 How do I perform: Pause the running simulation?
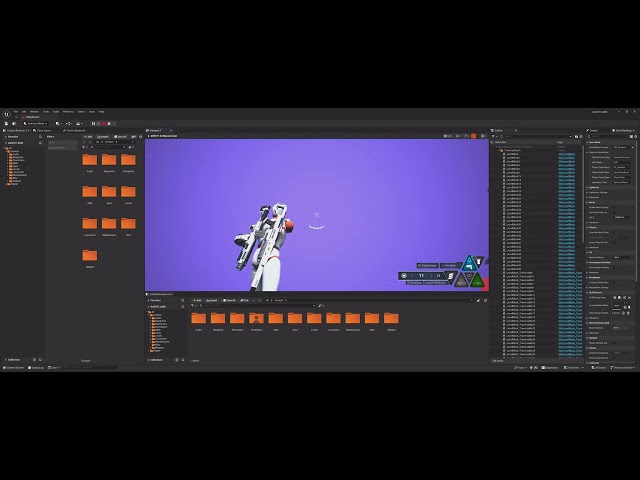coord(93,124)
